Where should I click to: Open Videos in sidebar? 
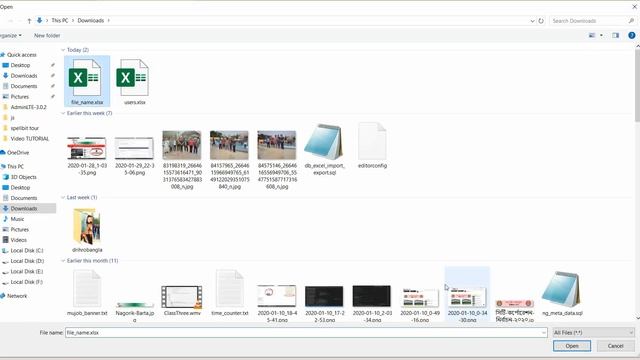coord(18,240)
